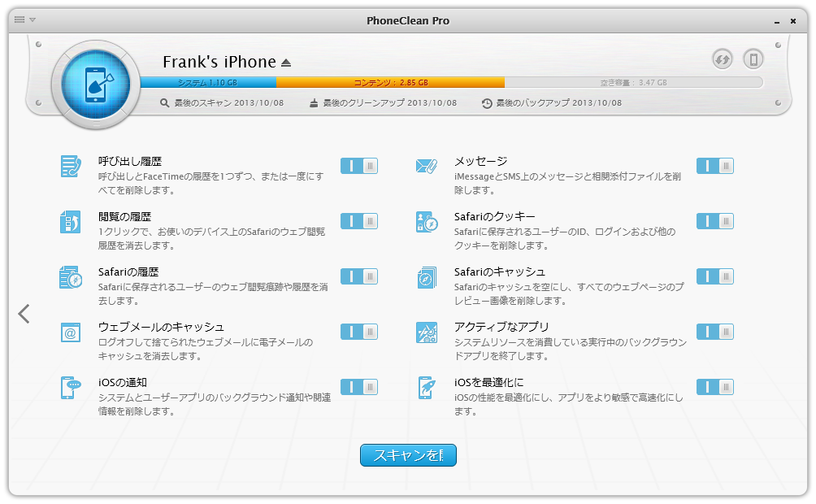Open the hamburger menu in title bar
Screen dimensions: 816x504
20,20
